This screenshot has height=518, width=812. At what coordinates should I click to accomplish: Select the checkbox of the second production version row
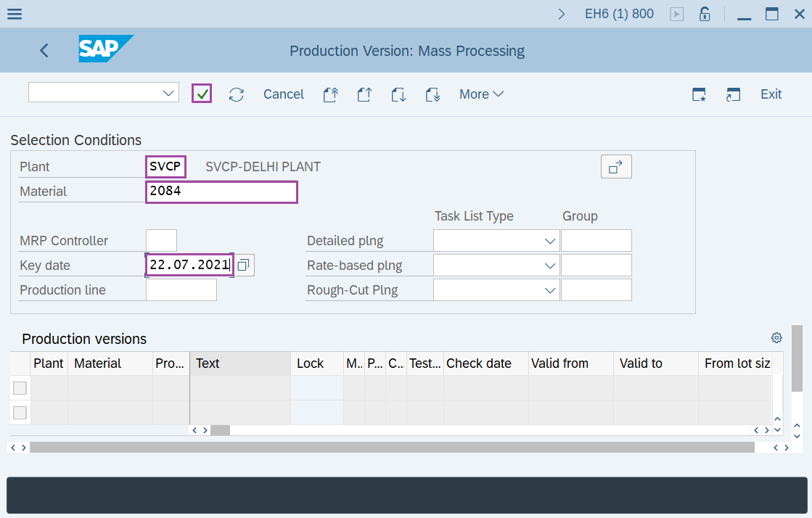point(19,412)
